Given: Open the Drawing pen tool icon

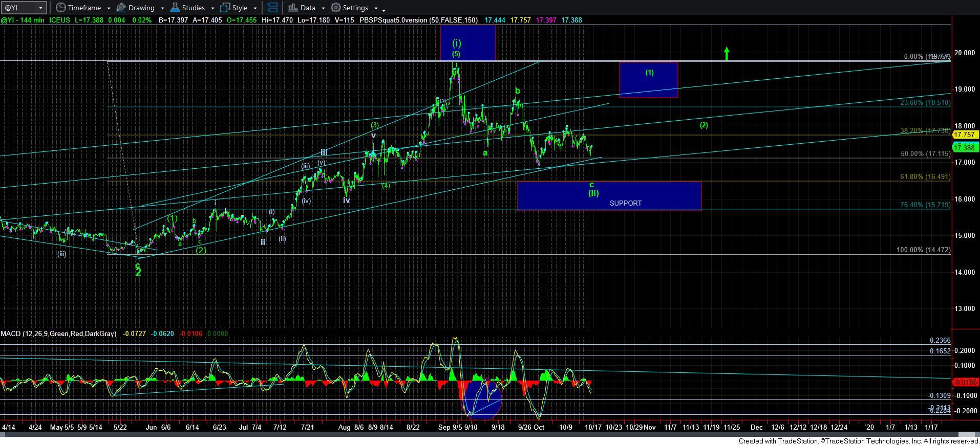Looking at the screenshot, I should 121,8.
